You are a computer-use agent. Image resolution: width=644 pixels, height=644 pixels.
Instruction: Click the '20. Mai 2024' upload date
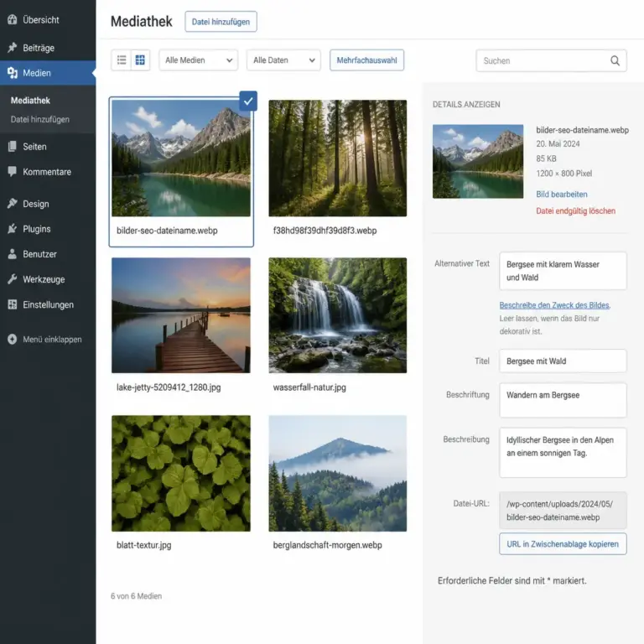558,143
